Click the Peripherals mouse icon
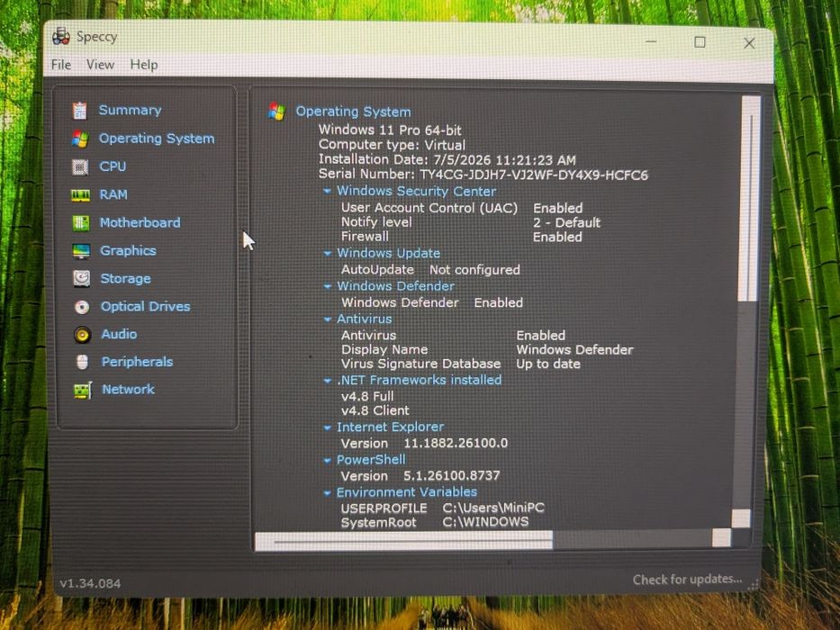This screenshot has height=630, width=840. 82,362
